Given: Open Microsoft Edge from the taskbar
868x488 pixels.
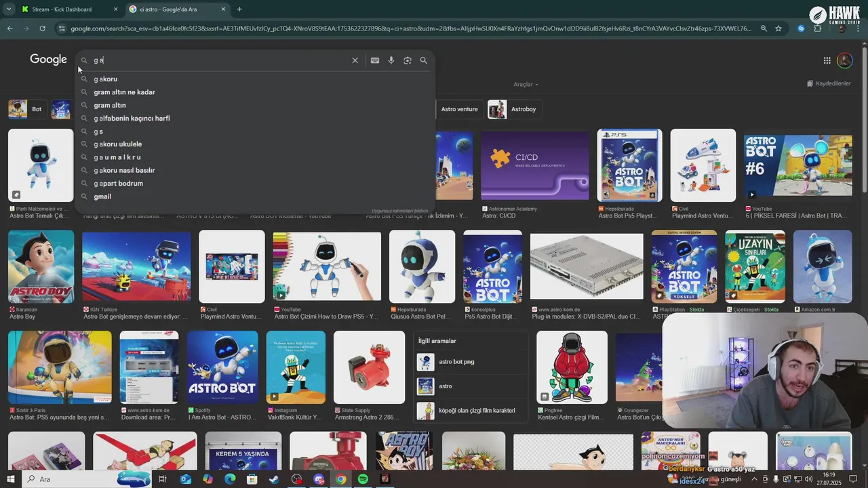Looking at the screenshot, I should (x=230, y=479).
